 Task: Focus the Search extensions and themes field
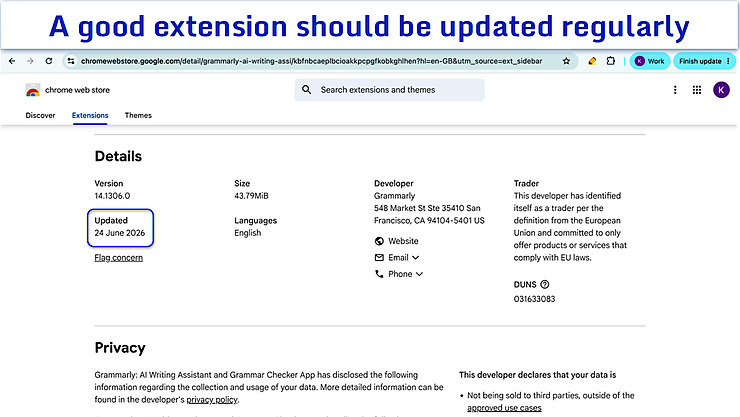[389, 90]
